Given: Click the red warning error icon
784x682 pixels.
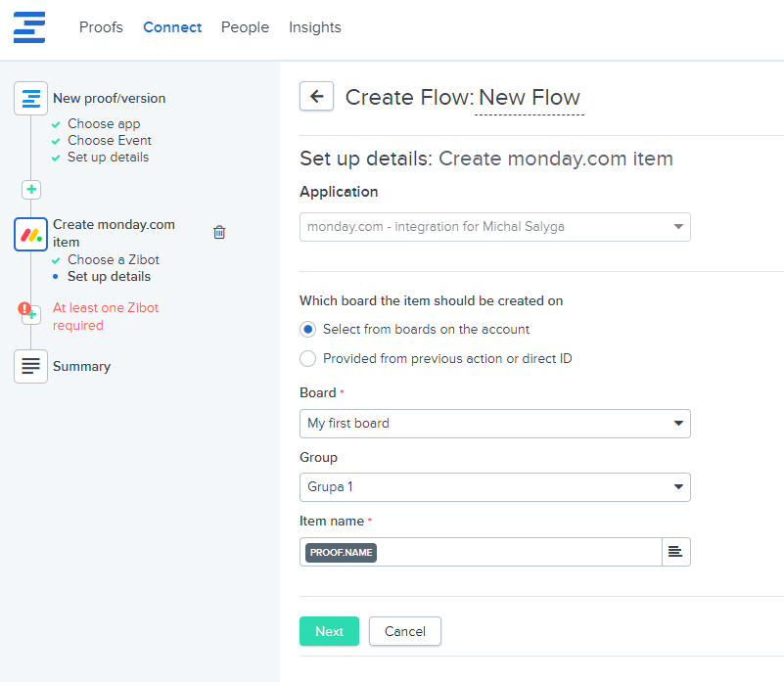Looking at the screenshot, I should [25, 308].
